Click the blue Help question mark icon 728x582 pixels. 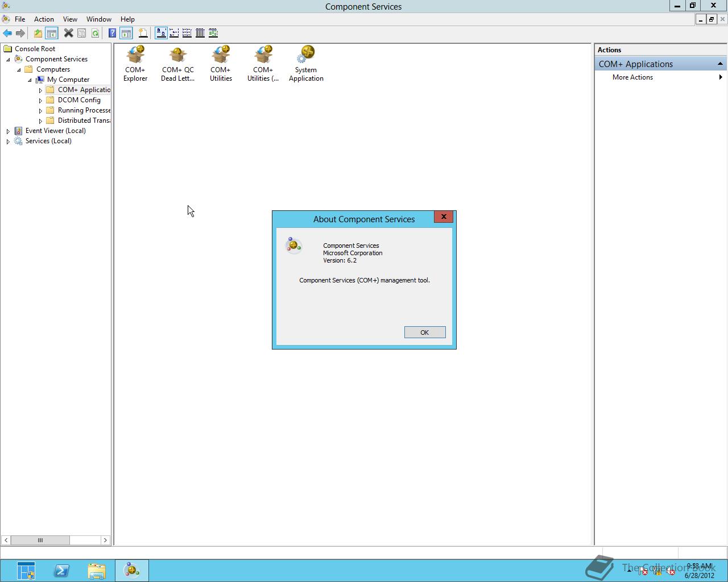(112, 33)
